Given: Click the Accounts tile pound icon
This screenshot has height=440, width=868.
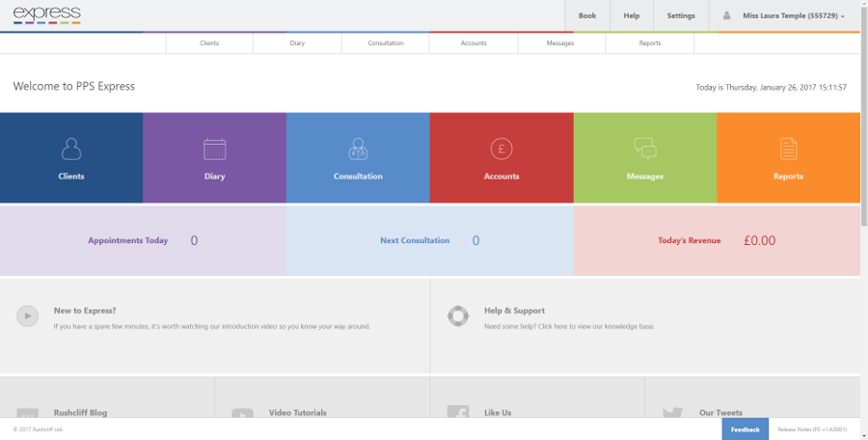Looking at the screenshot, I should pos(502,149).
